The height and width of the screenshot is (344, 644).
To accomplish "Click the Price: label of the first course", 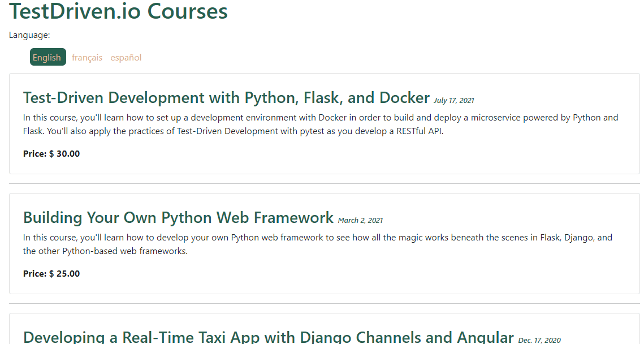I will [34, 153].
